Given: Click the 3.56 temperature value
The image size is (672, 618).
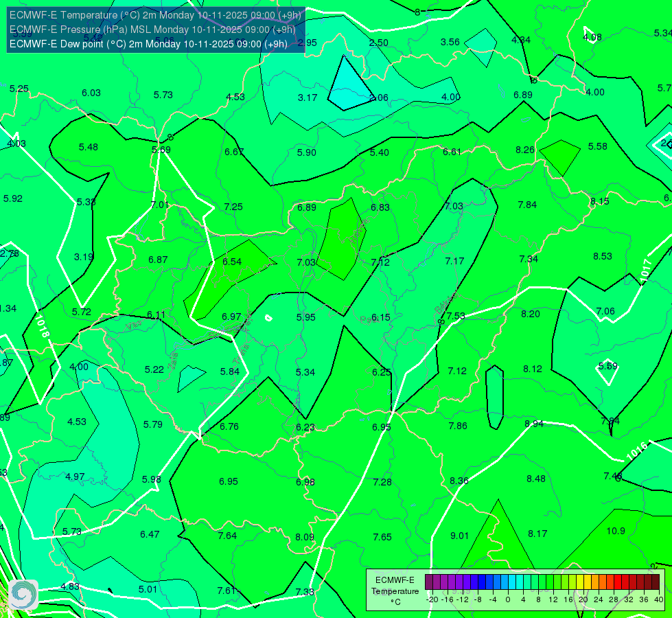Looking at the screenshot, I should coord(450,42).
